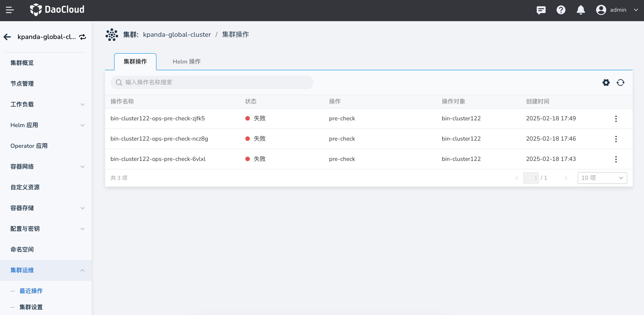The width and height of the screenshot is (644, 315).
Task: Open the help question mark icon
Action: [561, 10]
